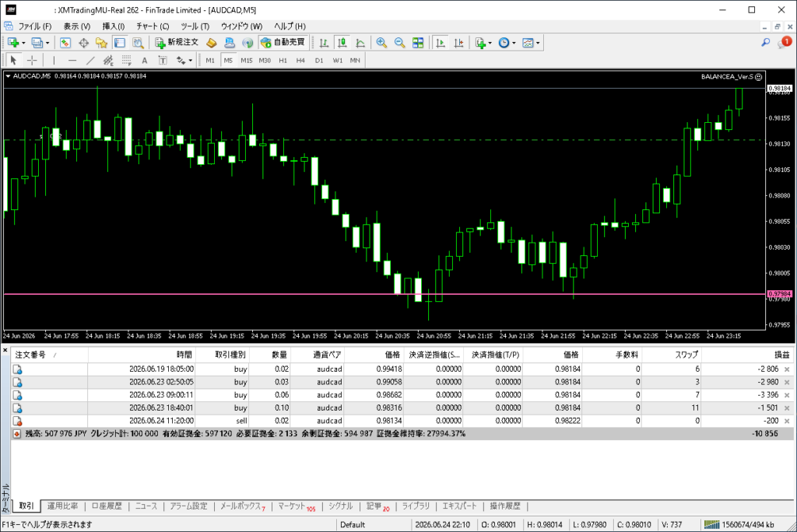Open the チャート (C) menu
This screenshot has height=532, width=797.
click(153, 26)
